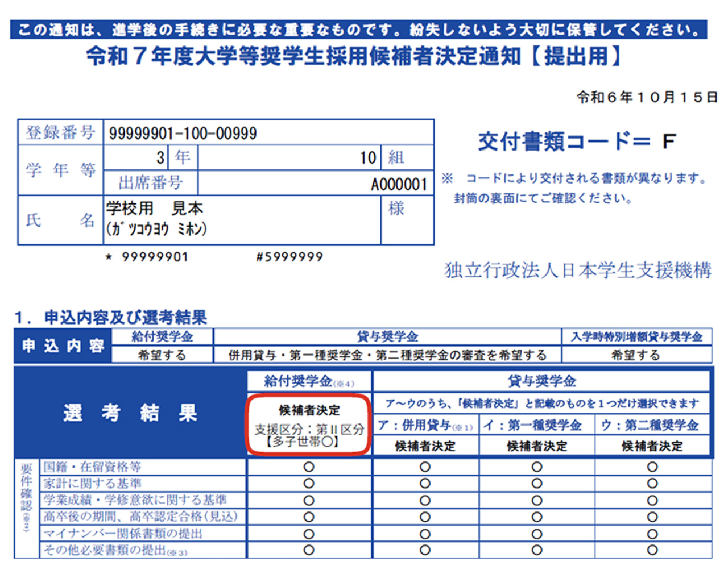
Task: Click the date 令和6年10月15日
Action: pos(647,97)
